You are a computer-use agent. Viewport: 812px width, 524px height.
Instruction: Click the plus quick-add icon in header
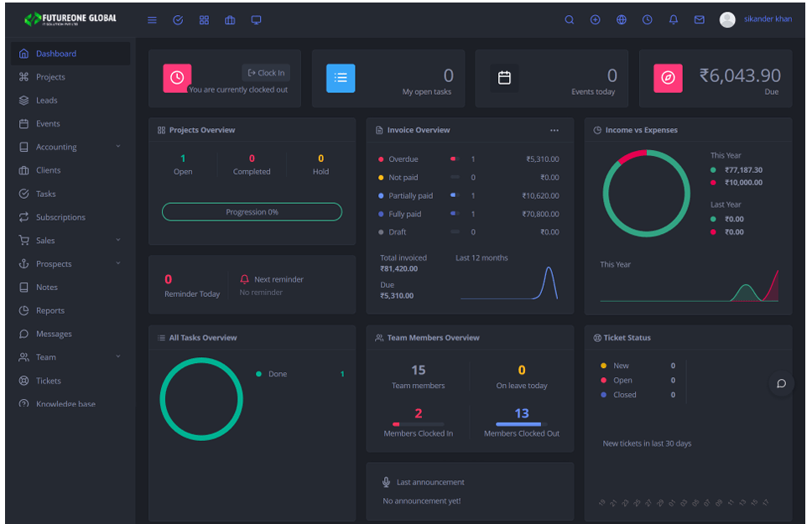click(595, 20)
